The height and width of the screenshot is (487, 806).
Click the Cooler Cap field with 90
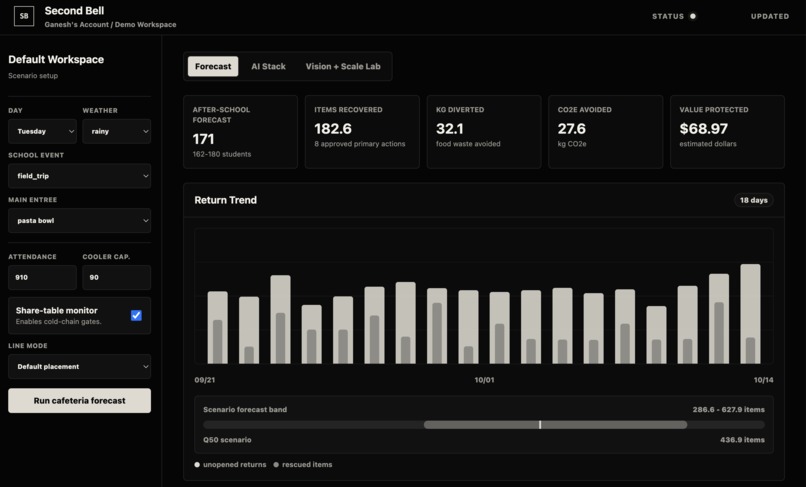(117, 277)
